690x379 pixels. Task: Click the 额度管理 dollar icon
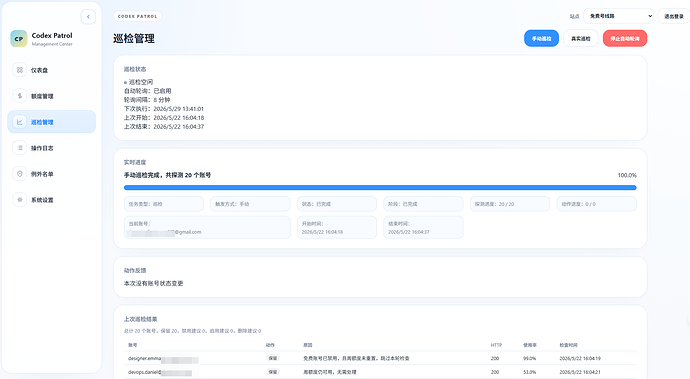pyautogui.click(x=20, y=96)
